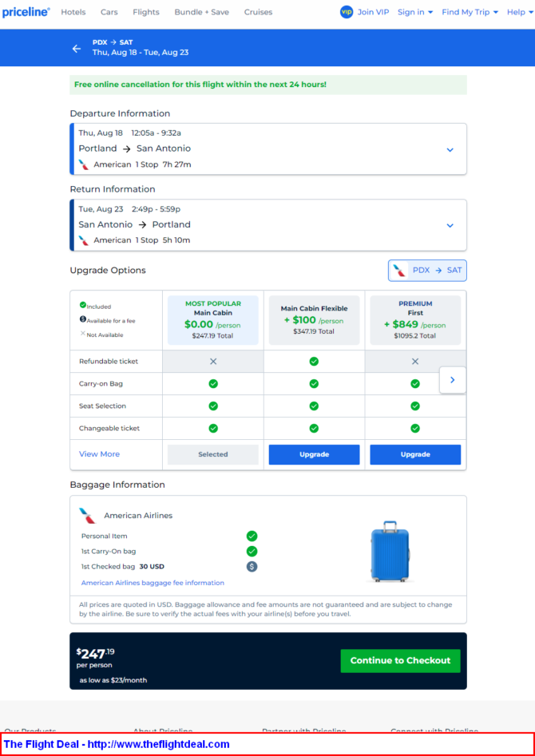Select the Premium First fare card
Viewport: 535px width, 756px height.
click(x=415, y=320)
